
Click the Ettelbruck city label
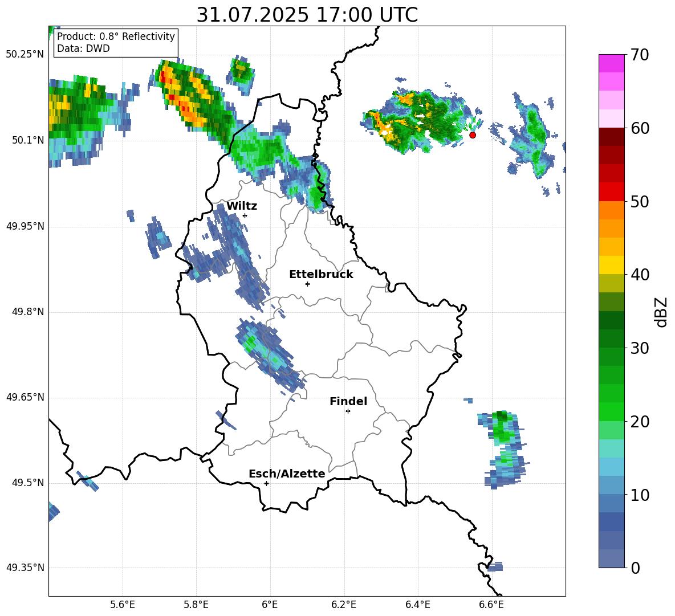pos(321,275)
